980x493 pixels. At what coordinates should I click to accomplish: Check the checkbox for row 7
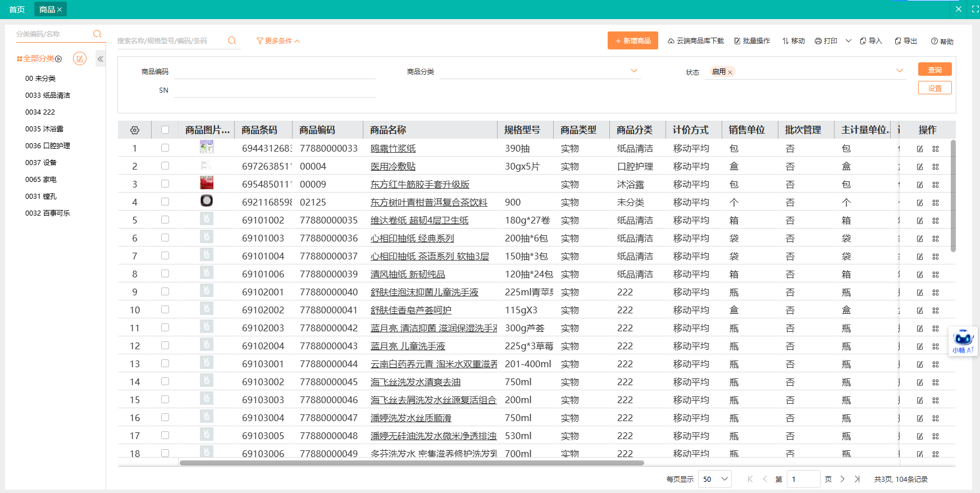click(165, 255)
